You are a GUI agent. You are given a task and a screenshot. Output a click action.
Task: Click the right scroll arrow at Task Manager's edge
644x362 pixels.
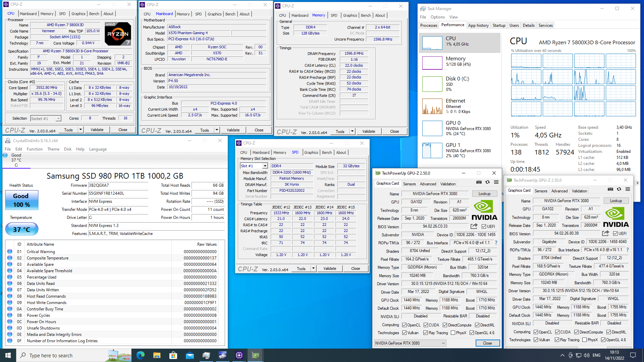point(637,183)
